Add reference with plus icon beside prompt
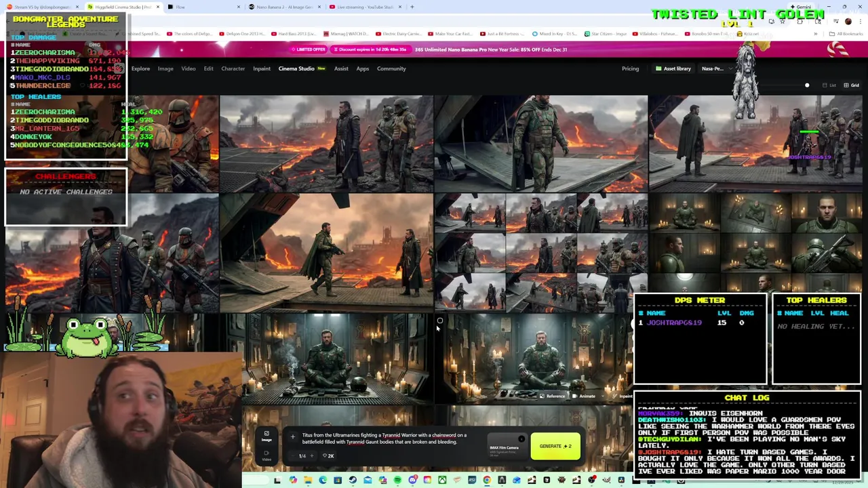Screen dimensions: 868x488 (x=293, y=437)
